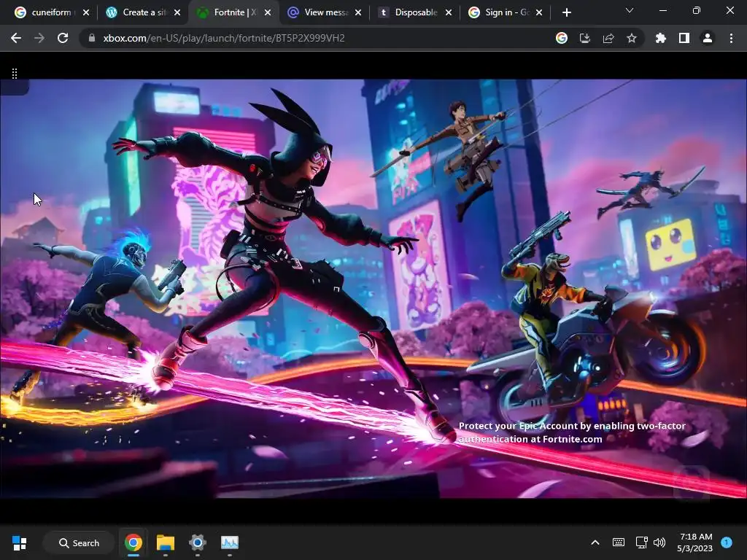Open the 7:18 AM clock calendar

click(x=695, y=542)
